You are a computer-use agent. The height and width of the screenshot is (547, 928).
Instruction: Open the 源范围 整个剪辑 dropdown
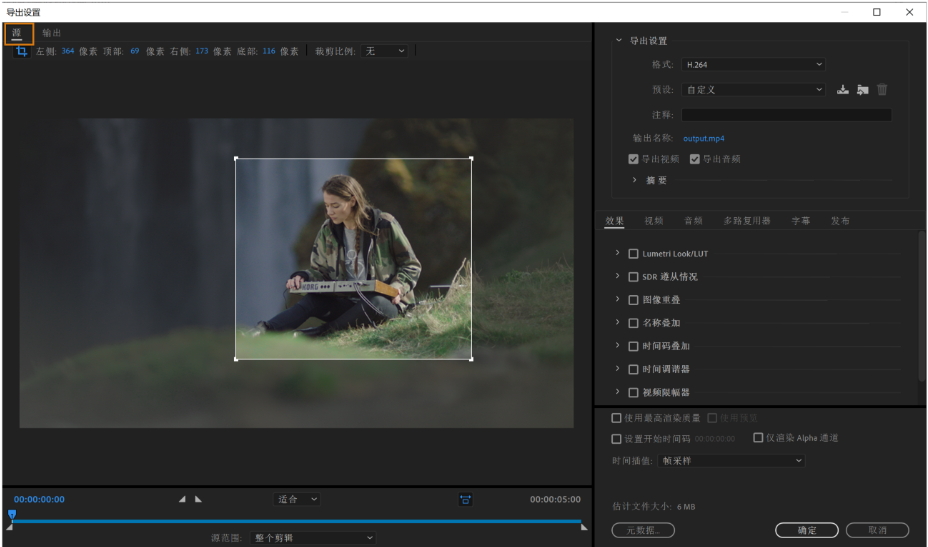point(312,538)
